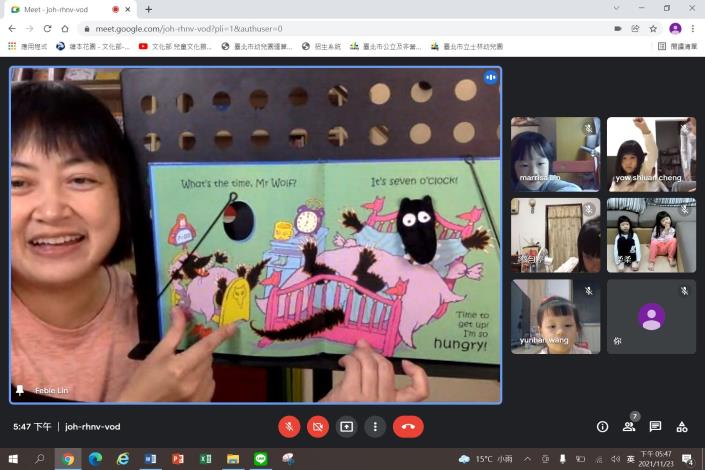
Task: Open the volume control in system tray
Action: pyautogui.click(x=615, y=459)
